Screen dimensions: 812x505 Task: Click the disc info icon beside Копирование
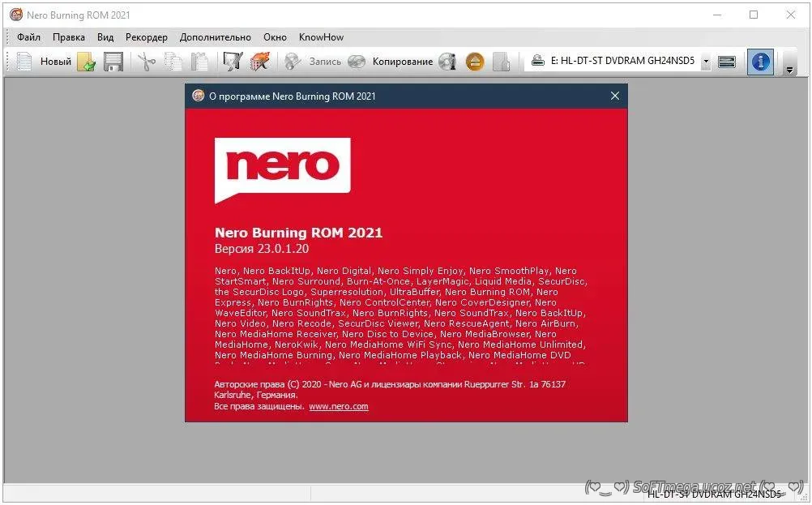tap(447, 62)
